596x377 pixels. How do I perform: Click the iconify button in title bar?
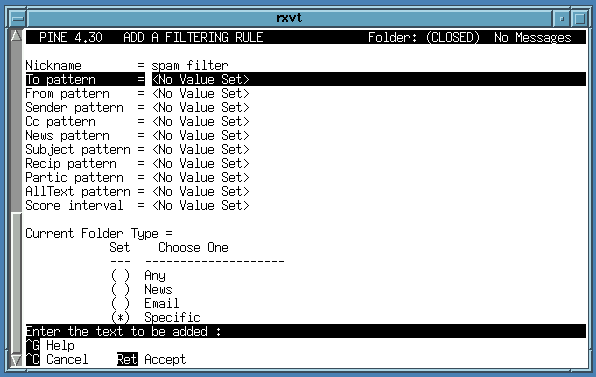(562, 18)
